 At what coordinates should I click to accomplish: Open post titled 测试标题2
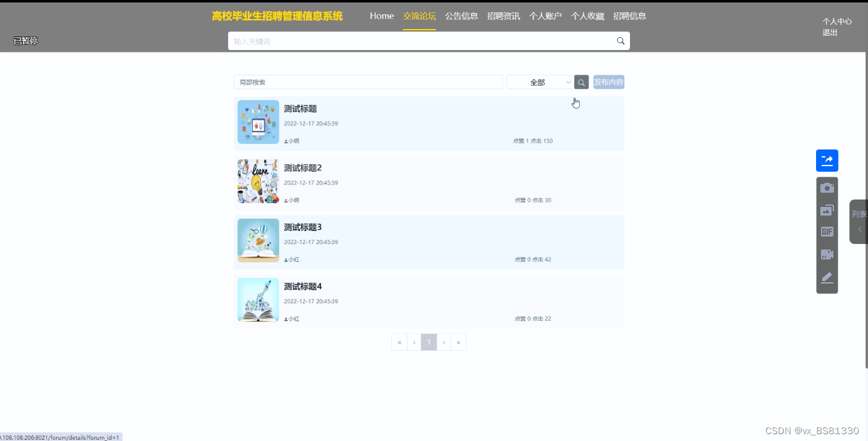pyautogui.click(x=303, y=168)
